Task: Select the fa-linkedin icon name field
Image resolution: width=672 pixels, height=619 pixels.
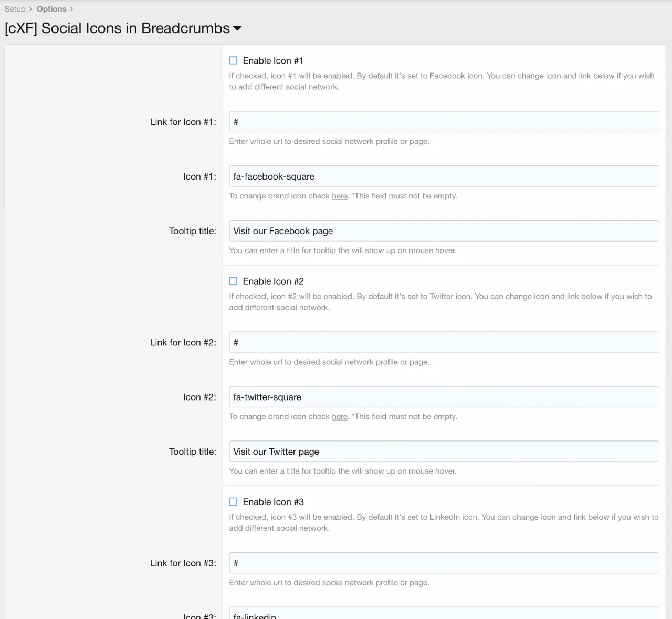Action: 444,614
